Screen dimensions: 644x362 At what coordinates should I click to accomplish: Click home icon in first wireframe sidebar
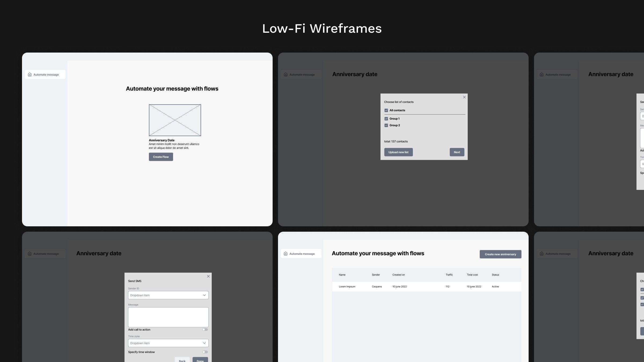[x=30, y=75]
